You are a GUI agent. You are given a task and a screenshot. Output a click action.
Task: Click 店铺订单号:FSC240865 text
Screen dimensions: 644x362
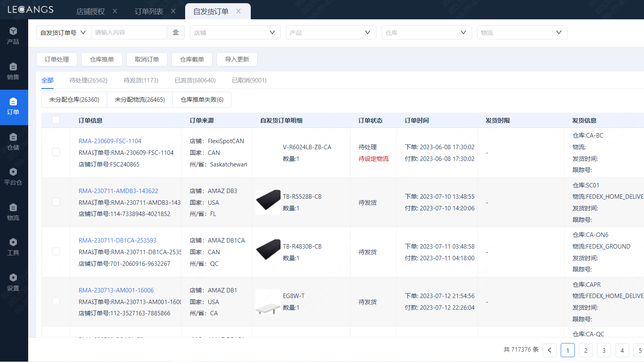[x=109, y=165]
